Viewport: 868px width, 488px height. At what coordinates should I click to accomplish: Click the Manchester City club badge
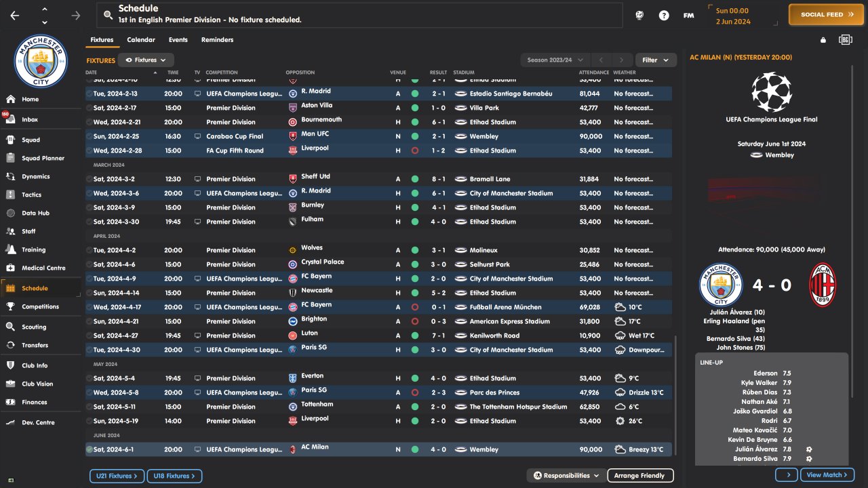[x=40, y=62]
